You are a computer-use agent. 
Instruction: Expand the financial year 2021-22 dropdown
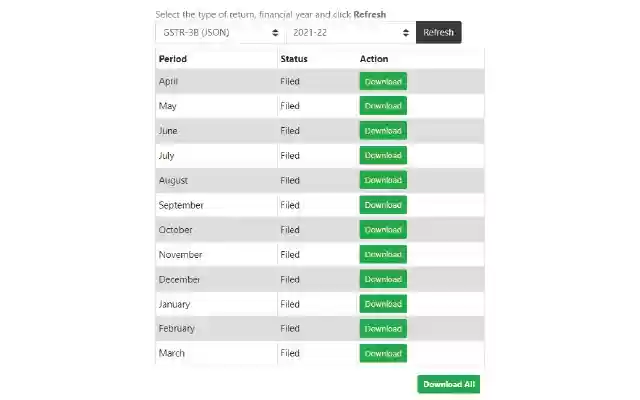349,33
